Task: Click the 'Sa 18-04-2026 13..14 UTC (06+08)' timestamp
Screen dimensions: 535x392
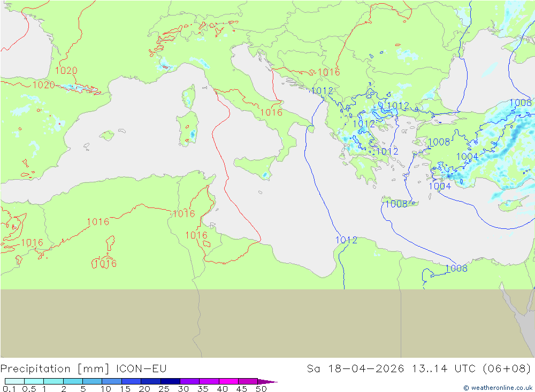Action: (419, 369)
